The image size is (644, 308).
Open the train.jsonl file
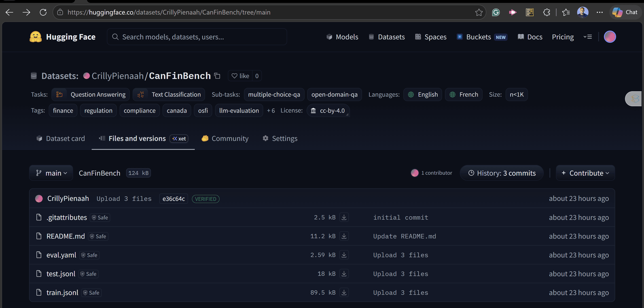[62, 293]
